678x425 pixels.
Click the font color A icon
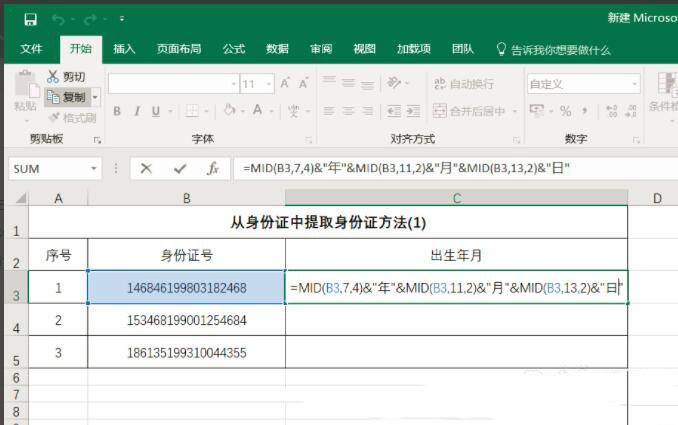pos(258,110)
